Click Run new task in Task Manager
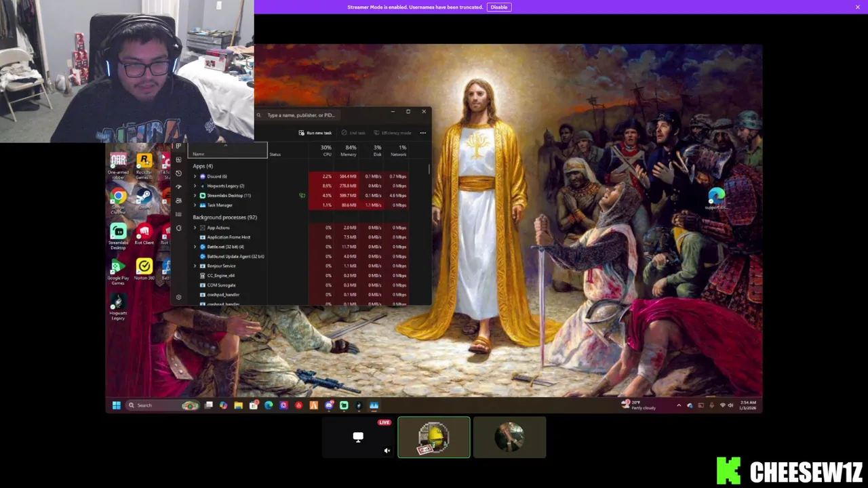Viewport: 868px width, 488px height. pos(315,133)
